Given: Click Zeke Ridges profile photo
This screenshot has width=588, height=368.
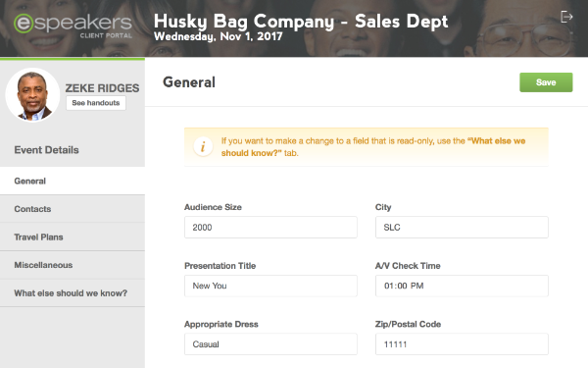Looking at the screenshot, I should pyautogui.click(x=32, y=95).
